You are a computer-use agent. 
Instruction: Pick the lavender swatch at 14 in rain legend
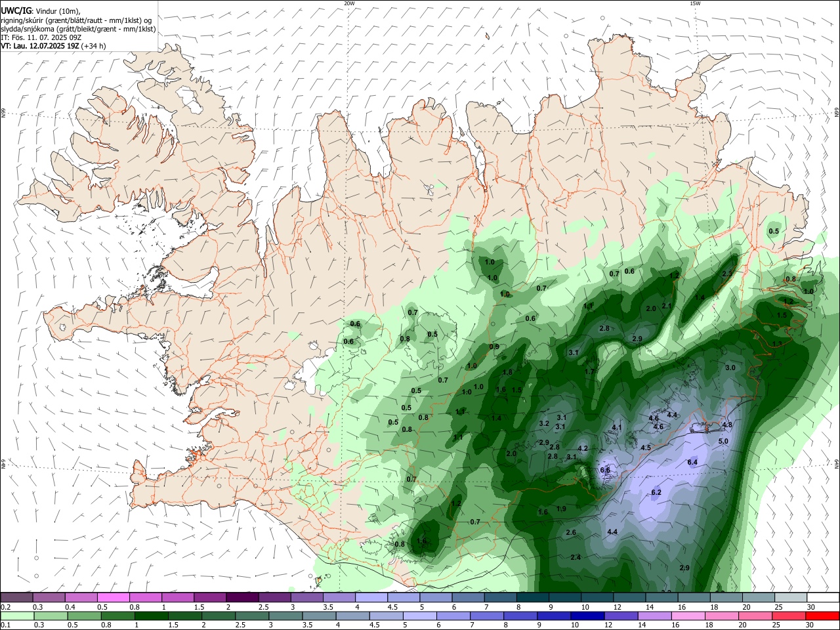[x=654, y=616]
